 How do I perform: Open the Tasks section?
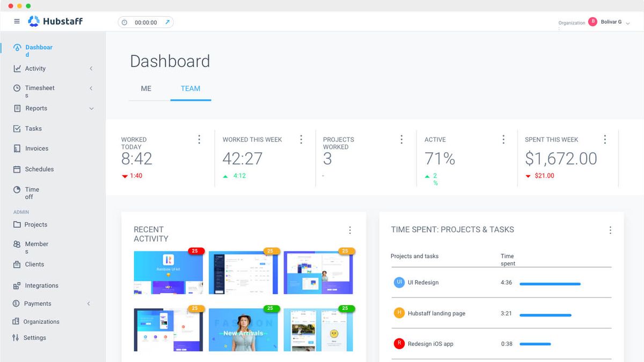click(34, 128)
